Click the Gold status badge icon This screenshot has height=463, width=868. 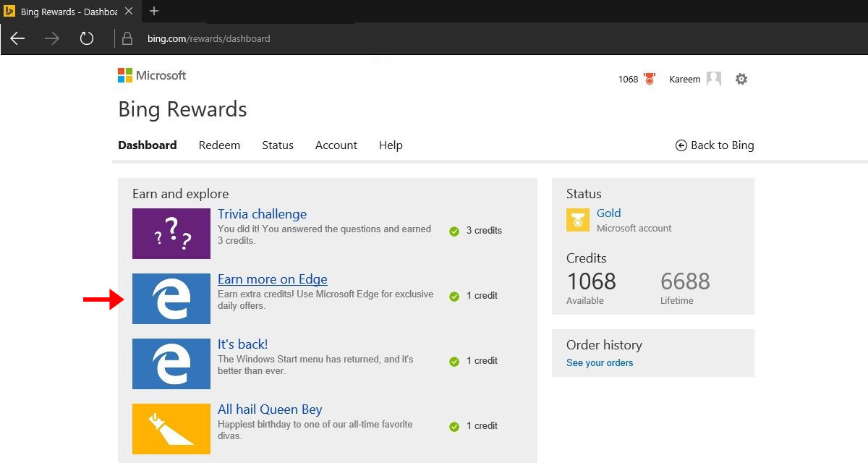click(x=578, y=220)
